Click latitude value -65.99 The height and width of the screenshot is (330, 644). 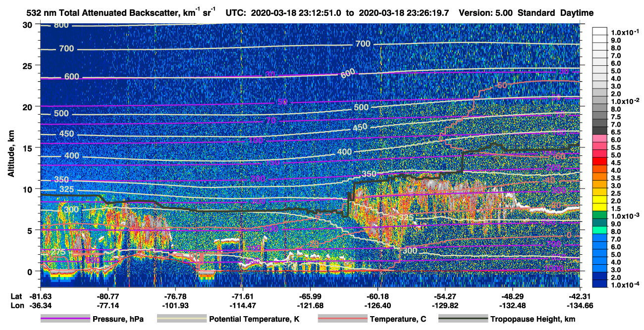coord(310,296)
